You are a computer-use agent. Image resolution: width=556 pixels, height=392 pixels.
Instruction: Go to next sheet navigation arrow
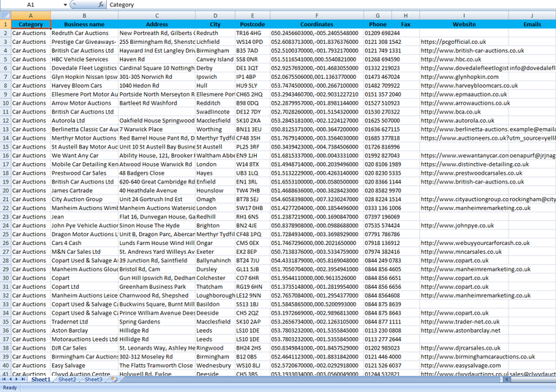click(17, 380)
